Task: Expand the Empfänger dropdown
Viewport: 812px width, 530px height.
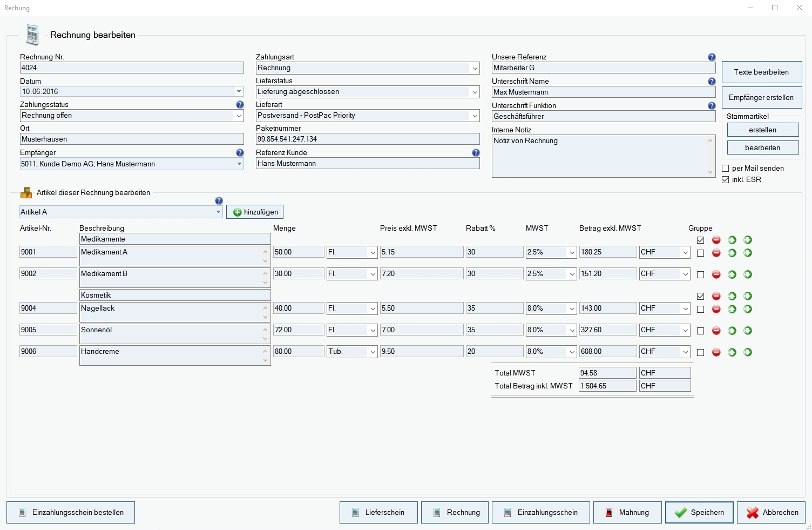Action: click(239, 164)
